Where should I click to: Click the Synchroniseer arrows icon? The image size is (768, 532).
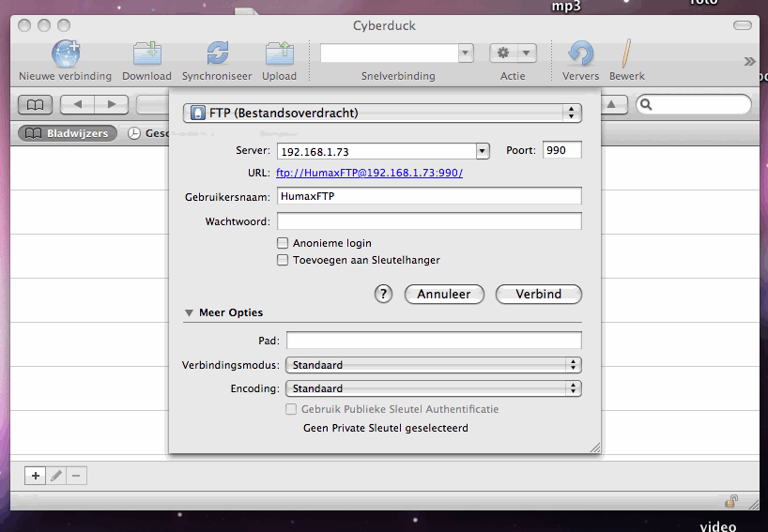click(x=217, y=53)
